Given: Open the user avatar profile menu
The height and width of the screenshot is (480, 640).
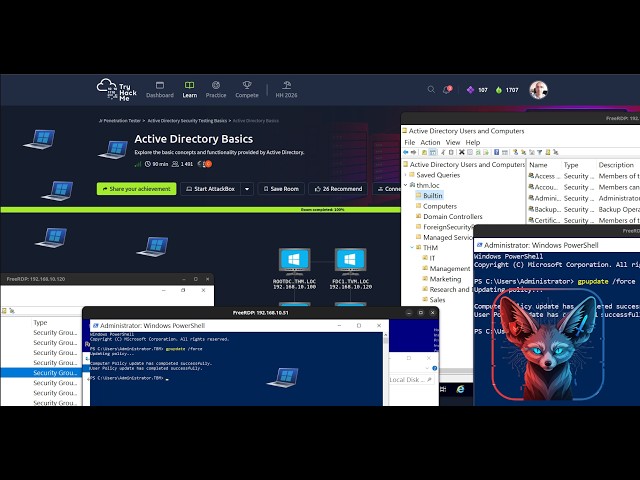Looking at the screenshot, I should tap(538, 90).
